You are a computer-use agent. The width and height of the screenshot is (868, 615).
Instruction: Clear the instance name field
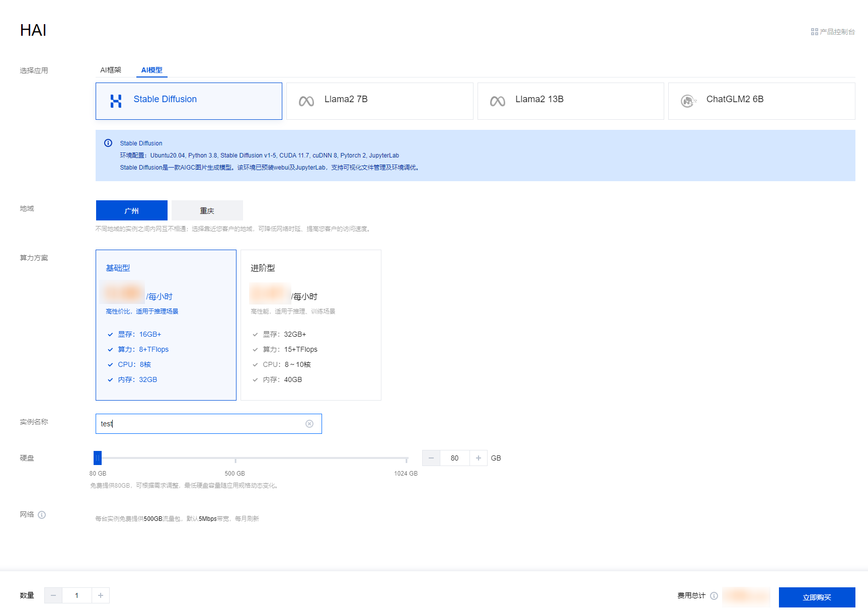[x=309, y=424]
